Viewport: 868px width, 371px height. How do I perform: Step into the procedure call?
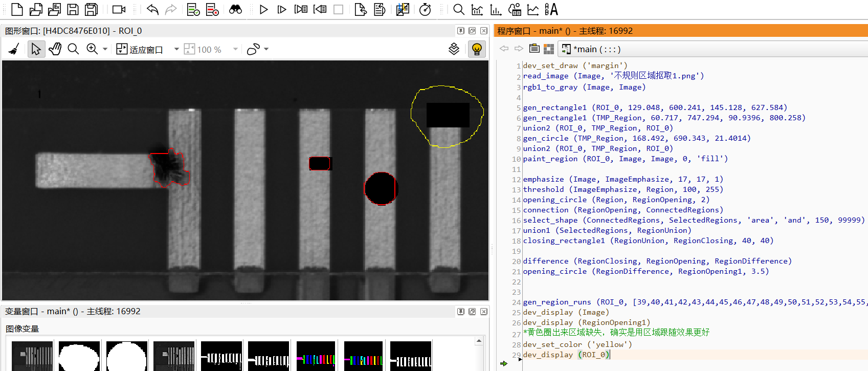tap(301, 9)
